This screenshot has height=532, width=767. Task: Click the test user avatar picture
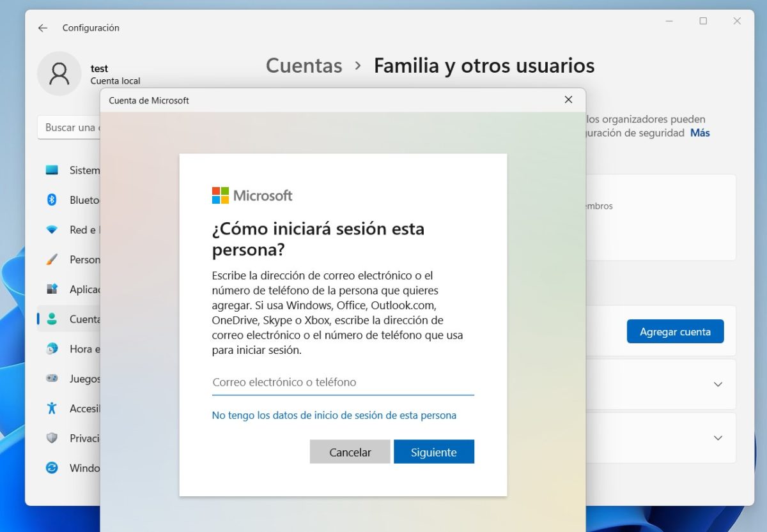click(59, 74)
